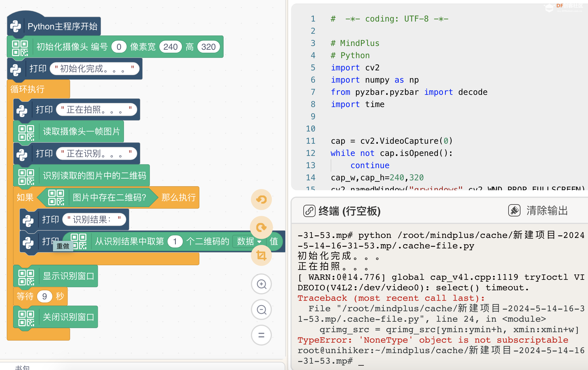Image resolution: width=588 pixels, height=370 pixels.
Task: Select the 等待 秒 wait block
Action: [x=40, y=296]
